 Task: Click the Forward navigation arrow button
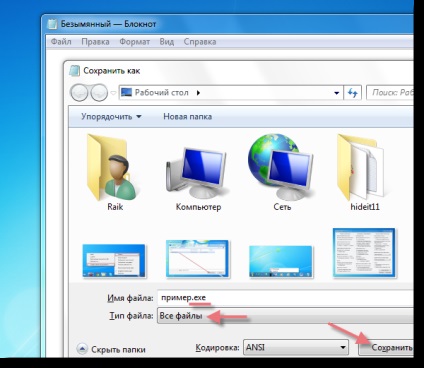(99, 93)
